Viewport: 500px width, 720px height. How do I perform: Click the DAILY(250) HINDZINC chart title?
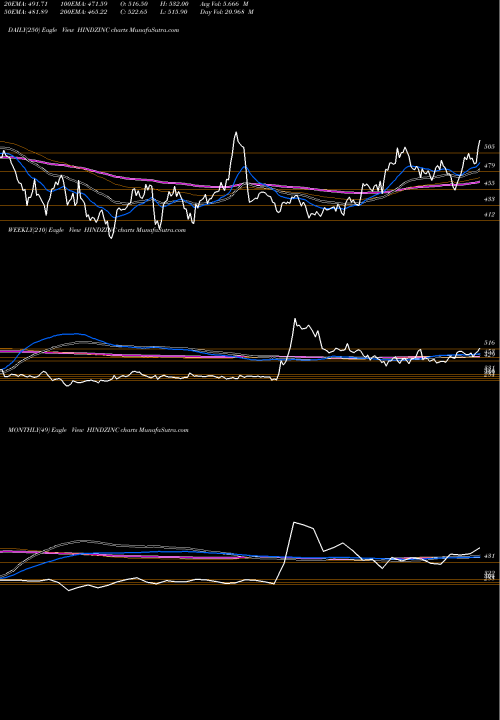point(93,30)
